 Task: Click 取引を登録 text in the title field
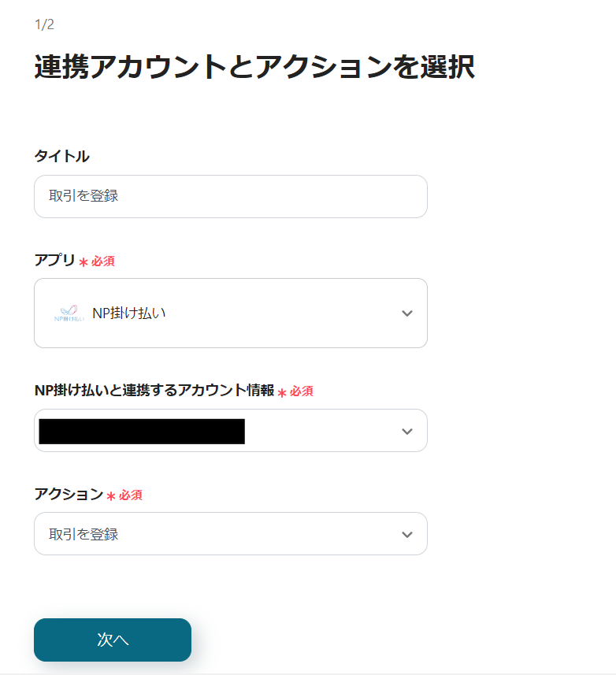pyautogui.click(x=83, y=196)
